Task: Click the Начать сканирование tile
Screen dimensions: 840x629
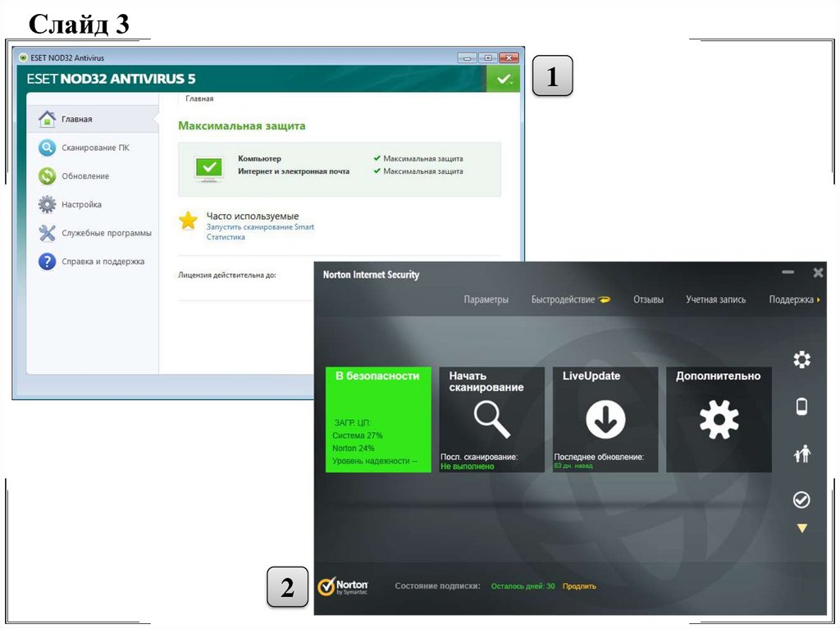Action: [x=491, y=419]
